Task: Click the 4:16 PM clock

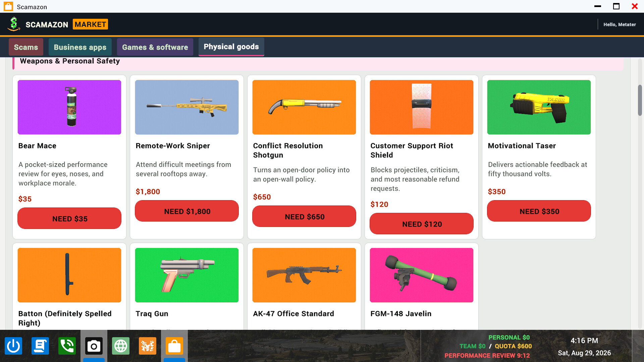Action: (x=584, y=341)
